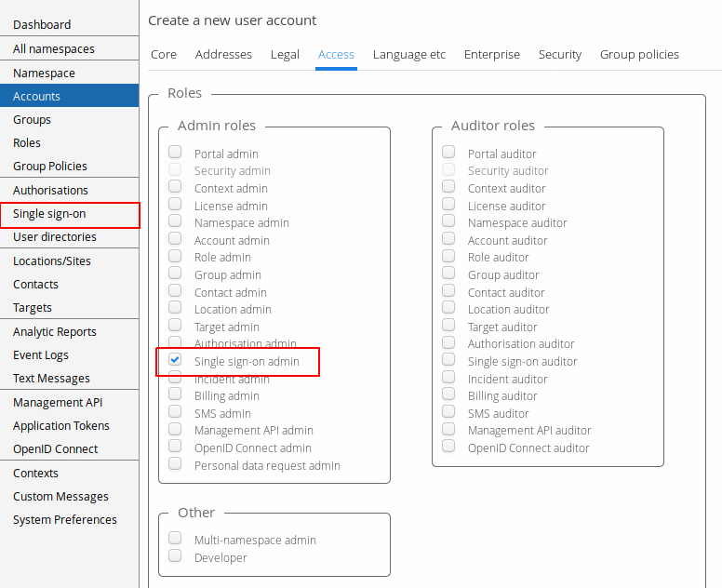This screenshot has width=722, height=588.
Task: Open the Event Logs page
Action: 41,355
